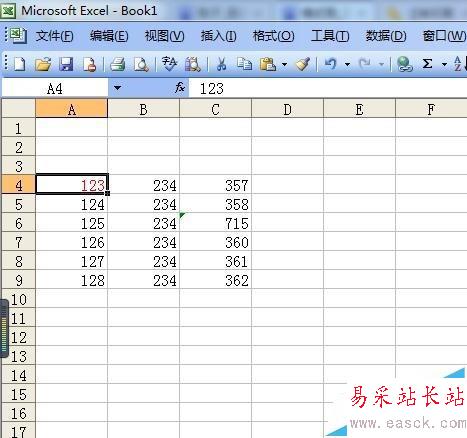Open the 插入(I) menu

pos(218,36)
